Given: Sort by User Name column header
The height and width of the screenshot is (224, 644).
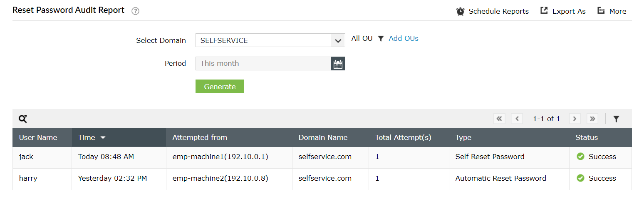Looking at the screenshot, I should point(38,137).
